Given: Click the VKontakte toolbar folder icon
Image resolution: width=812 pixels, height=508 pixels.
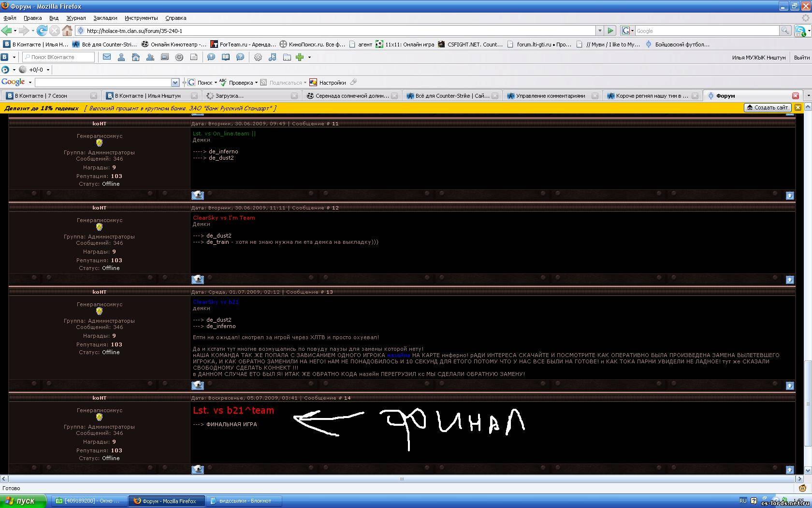Looking at the screenshot, I should click(287, 57).
